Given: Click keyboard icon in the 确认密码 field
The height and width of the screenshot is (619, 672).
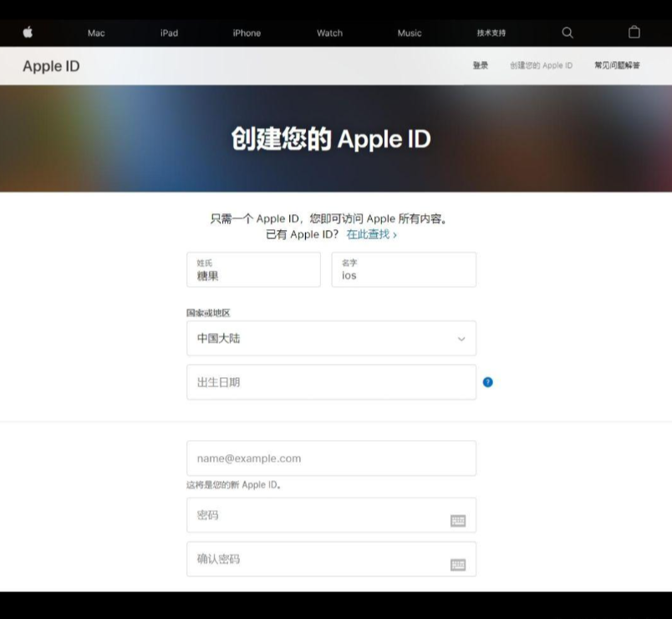Looking at the screenshot, I should pyautogui.click(x=457, y=564).
